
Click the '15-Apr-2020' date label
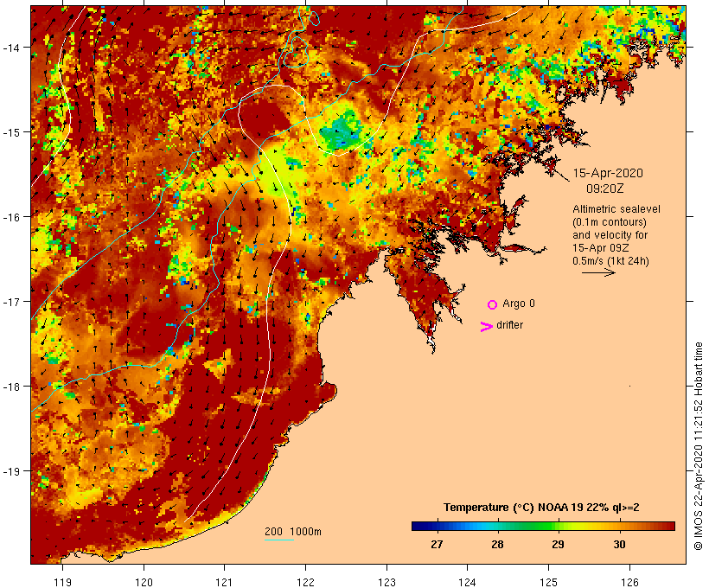click(x=608, y=173)
